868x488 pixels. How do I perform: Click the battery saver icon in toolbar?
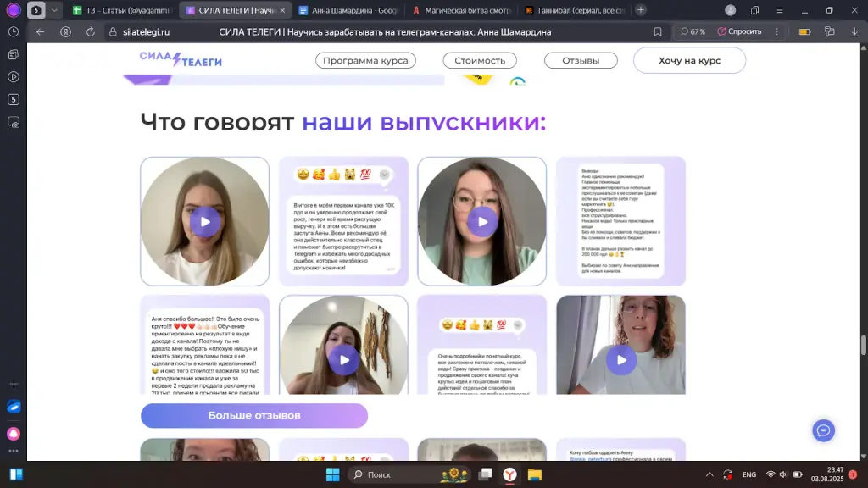coord(805,31)
